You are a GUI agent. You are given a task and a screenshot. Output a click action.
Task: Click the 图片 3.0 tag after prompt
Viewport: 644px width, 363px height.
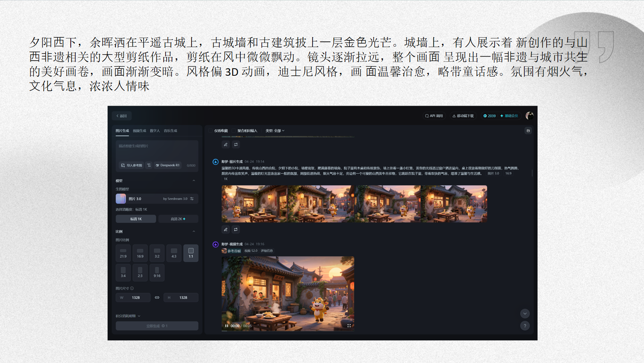(x=493, y=174)
